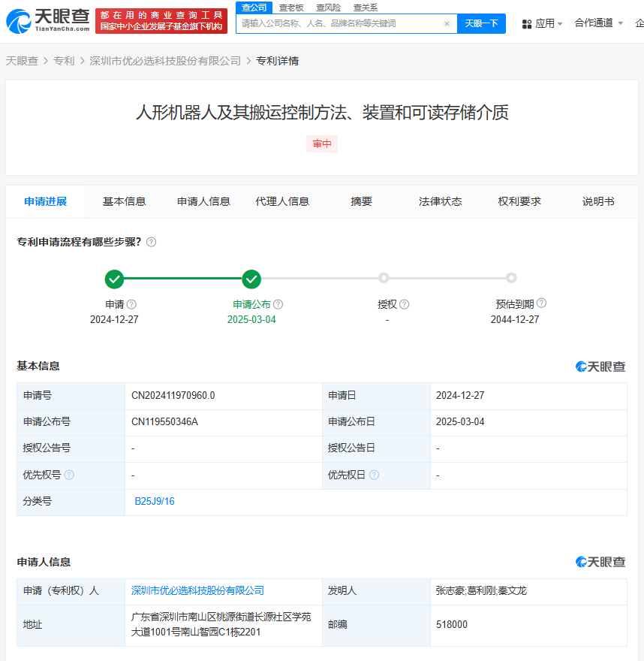Click the help icon beside 优先权日
Screen dimensions: 644x661
tap(374, 475)
